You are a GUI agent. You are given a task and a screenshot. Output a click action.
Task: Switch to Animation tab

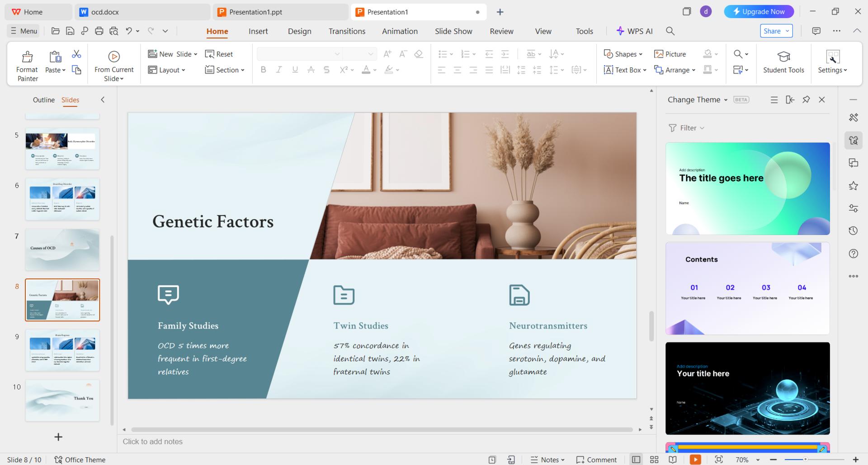coord(400,31)
